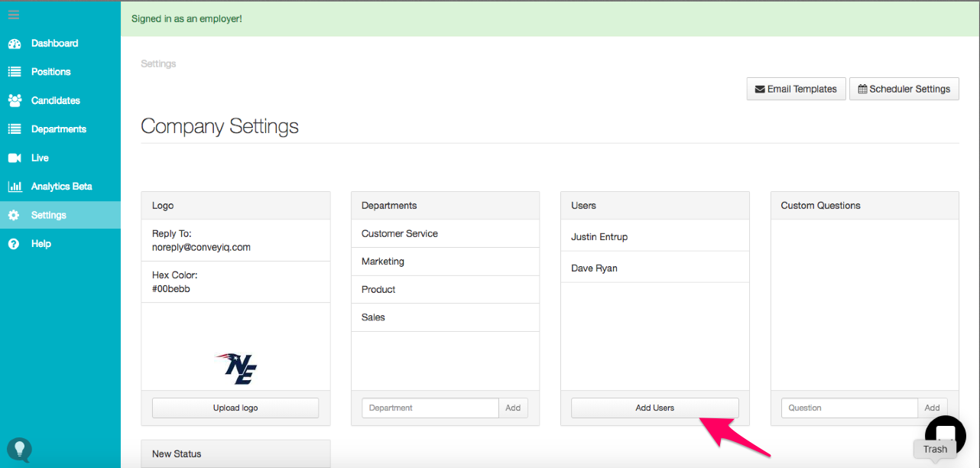The height and width of the screenshot is (468, 980).
Task: Open Email Templates
Action: (x=796, y=89)
